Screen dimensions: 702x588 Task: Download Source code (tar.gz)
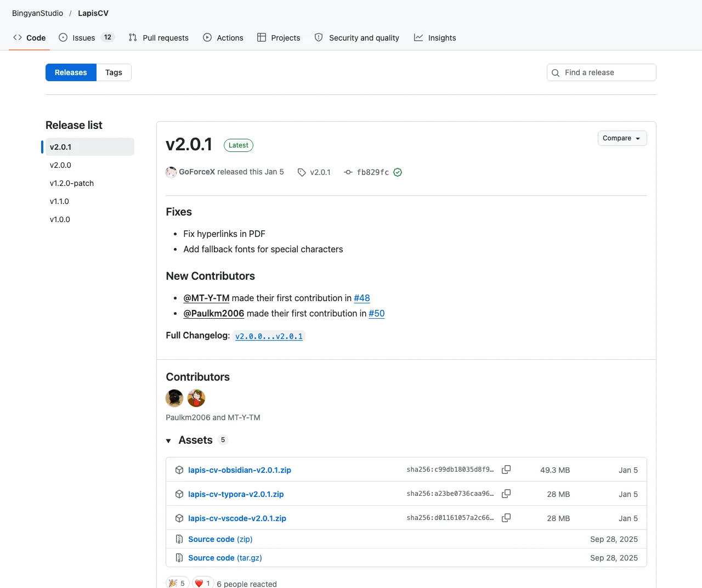225,558
